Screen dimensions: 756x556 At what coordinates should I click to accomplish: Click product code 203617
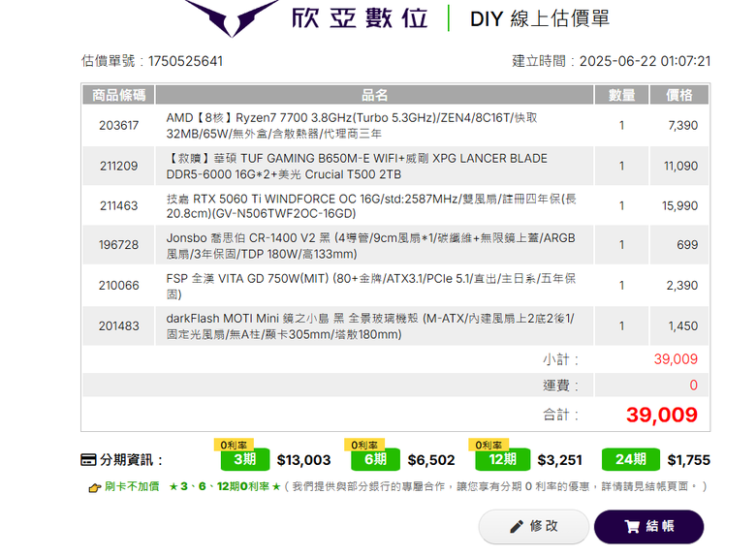[118, 125]
